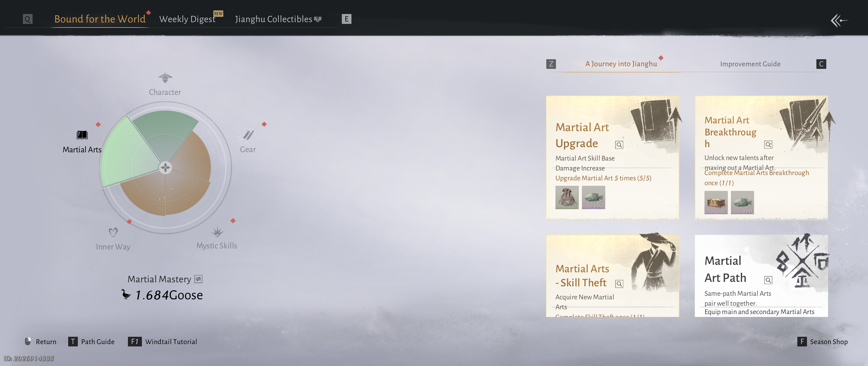Click the back arrow in top-right corner
Image resolution: width=868 pixels, height=366 pixels.
(839, 21)
